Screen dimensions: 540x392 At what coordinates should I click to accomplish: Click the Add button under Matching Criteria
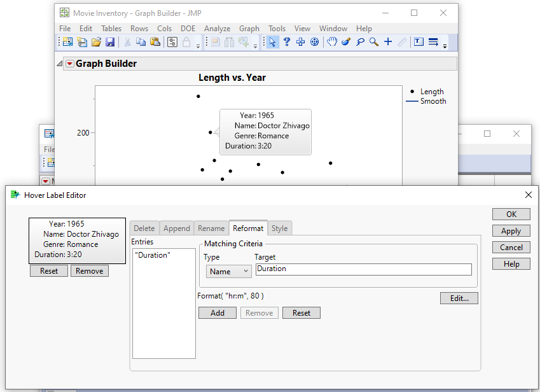(x=217, y=312)
